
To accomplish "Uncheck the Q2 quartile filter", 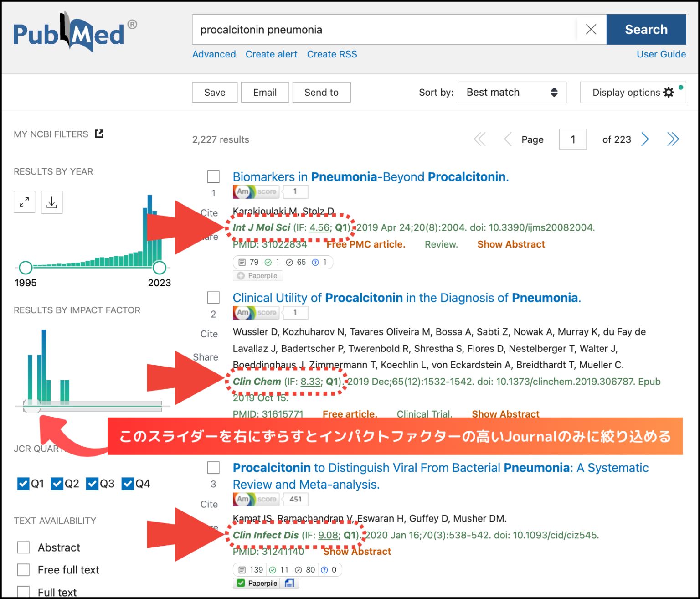I will coord(57,483).
